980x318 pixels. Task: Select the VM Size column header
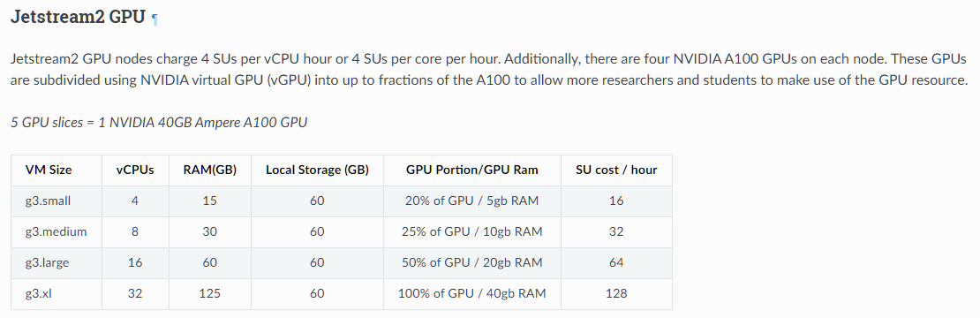click(49, 170)
